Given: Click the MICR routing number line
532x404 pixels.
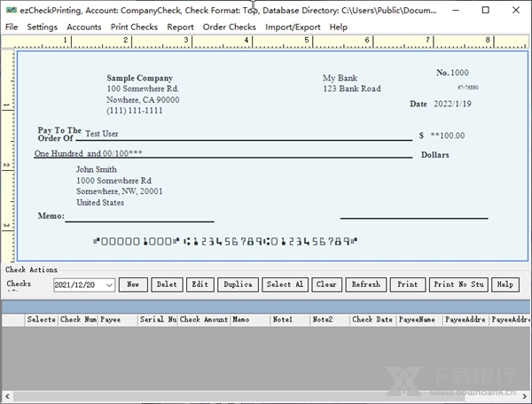Looking at the screenshot, I should click(225, 241).
